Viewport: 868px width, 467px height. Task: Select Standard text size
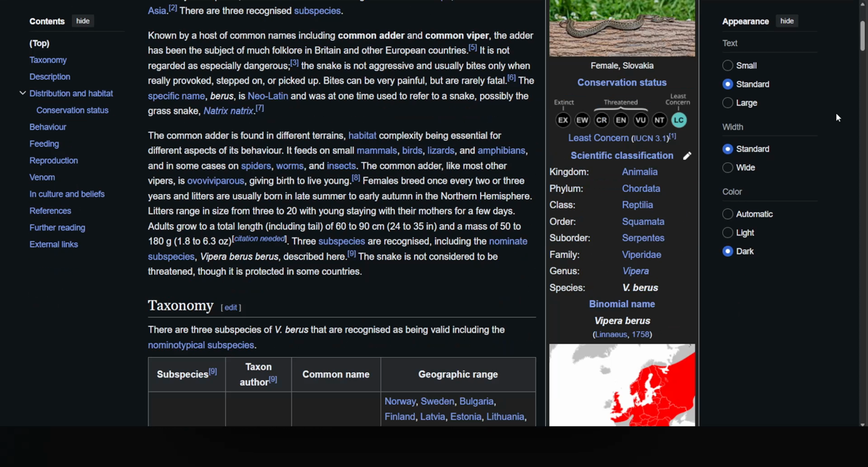point(728,84)
